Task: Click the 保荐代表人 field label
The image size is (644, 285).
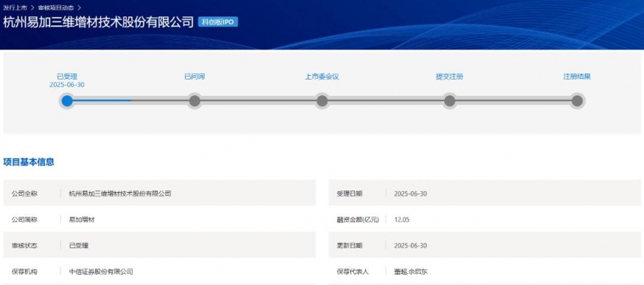Action: tap(353, 271)
